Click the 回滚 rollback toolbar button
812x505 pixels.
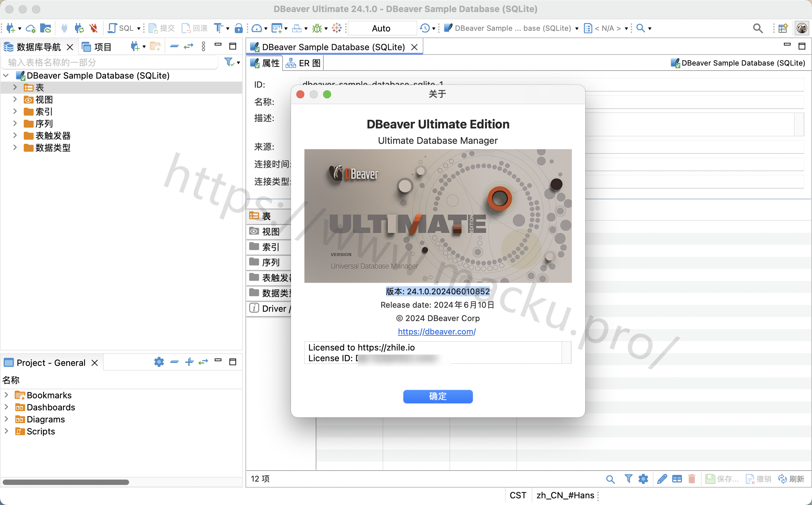click(x=195, y=28)
